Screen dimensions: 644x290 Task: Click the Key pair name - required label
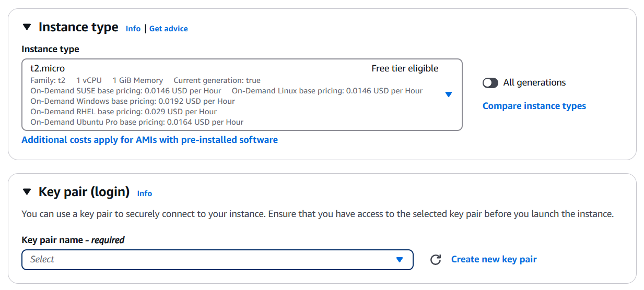click(x=73, y=240)
